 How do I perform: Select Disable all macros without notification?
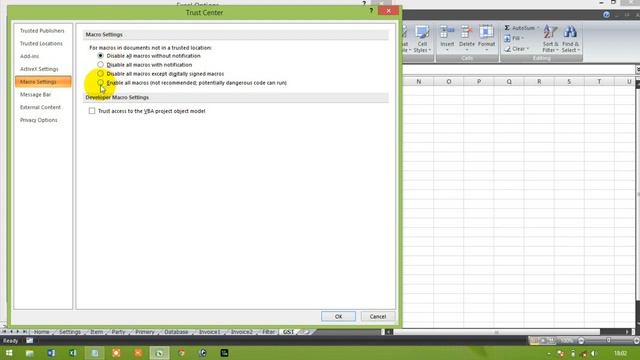tap(100, 56)
